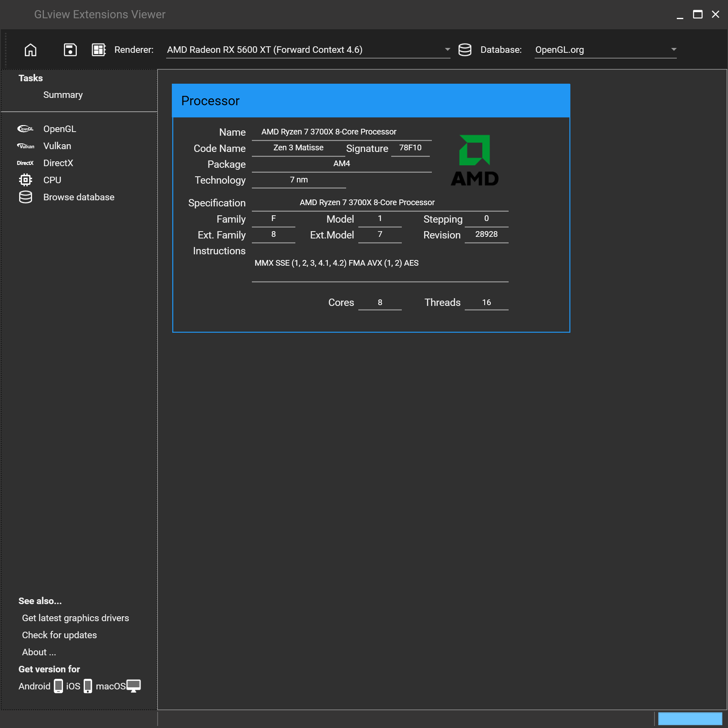728x728 pixels.
Task: Maximize the GLview window
Action: pyautogui.click(x=698, y=15)
